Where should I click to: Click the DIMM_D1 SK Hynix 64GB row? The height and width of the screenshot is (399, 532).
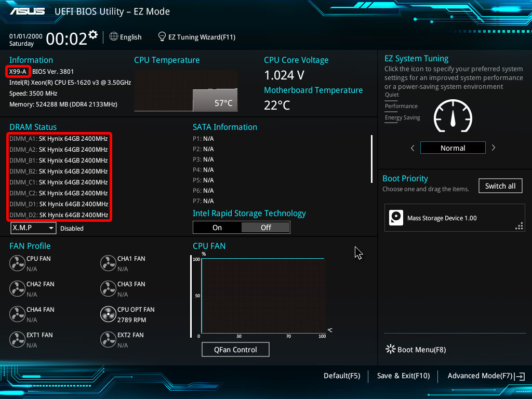[x=59, y=204]
